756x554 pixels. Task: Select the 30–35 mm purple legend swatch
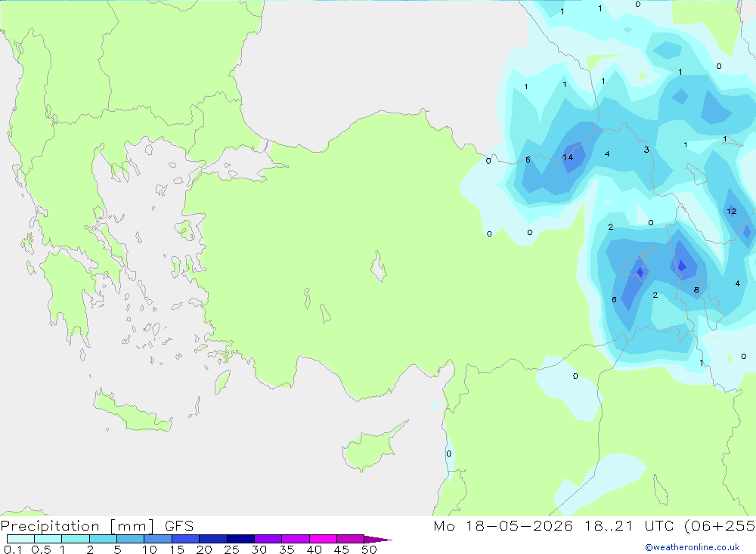[268, 539]
